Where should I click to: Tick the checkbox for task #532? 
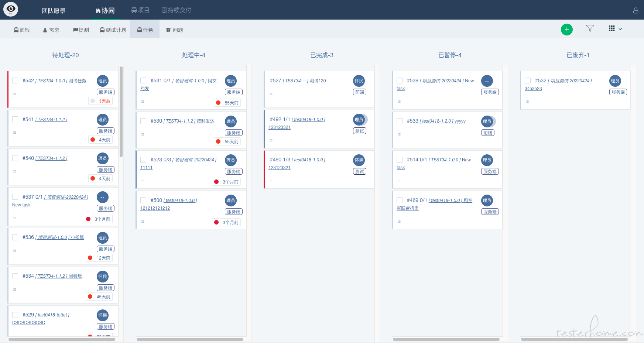528,80
